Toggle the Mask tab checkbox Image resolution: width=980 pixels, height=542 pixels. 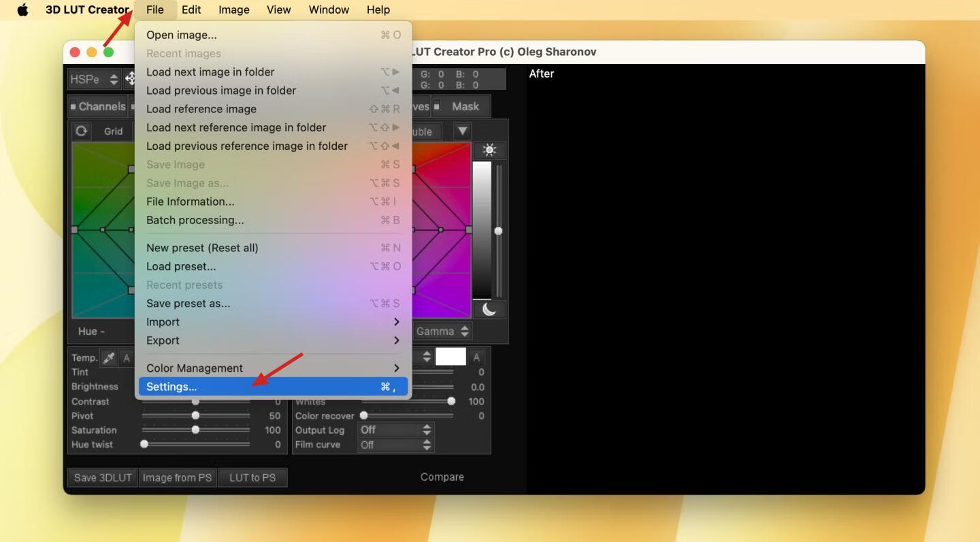[x=437, y=106]
